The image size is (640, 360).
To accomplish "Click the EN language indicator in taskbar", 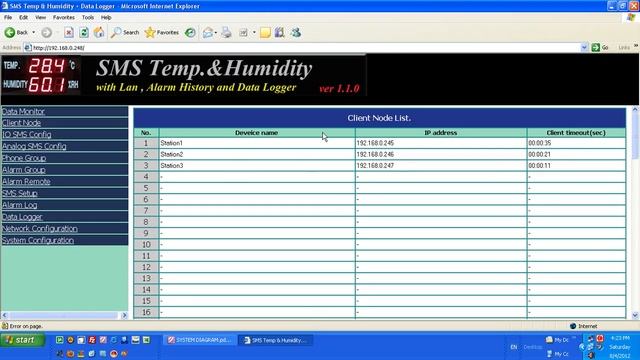I will point(513,347).
